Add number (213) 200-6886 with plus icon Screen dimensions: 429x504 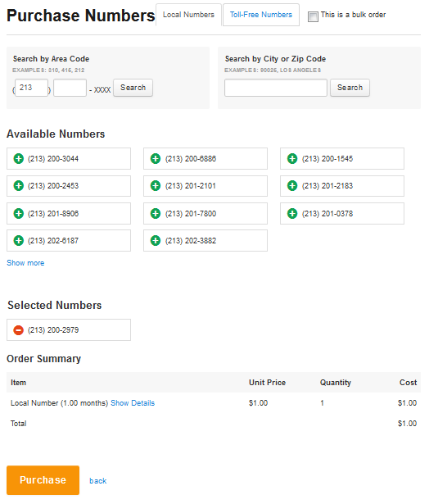[x=156, y=158]
